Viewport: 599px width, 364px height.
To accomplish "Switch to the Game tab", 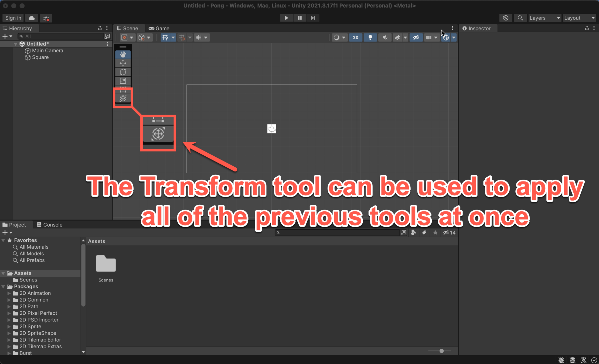I will pyautogui.click(x=159, y=28).
